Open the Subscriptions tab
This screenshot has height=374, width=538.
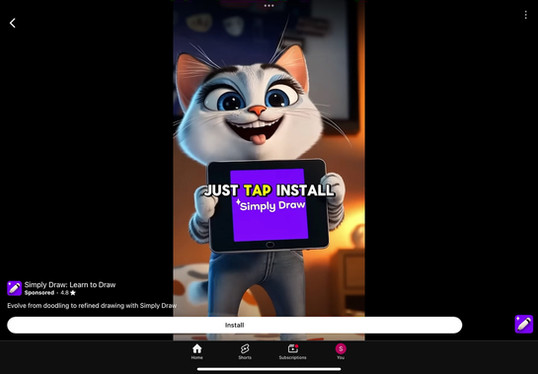coord(292,352)
